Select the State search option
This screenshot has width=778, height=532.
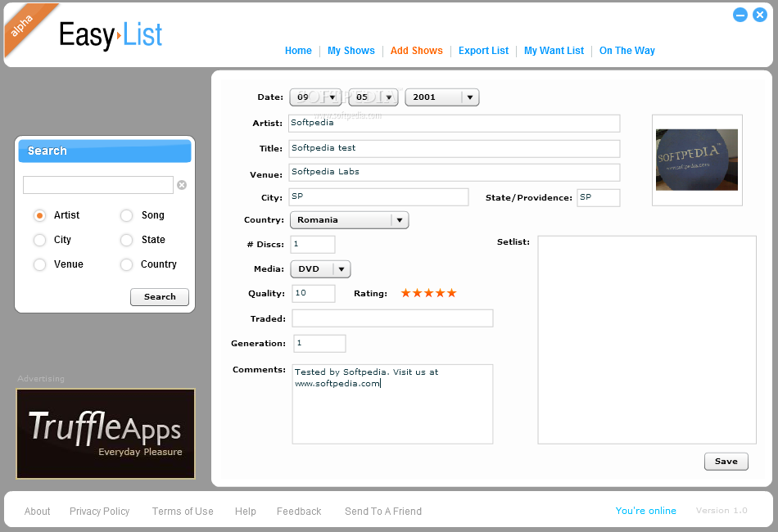[126, 240]
